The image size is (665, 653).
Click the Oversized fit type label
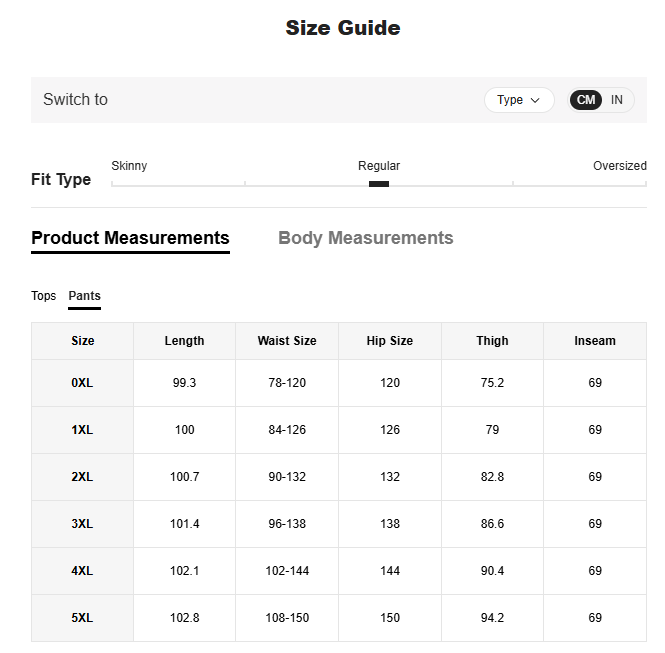(619, 166)
